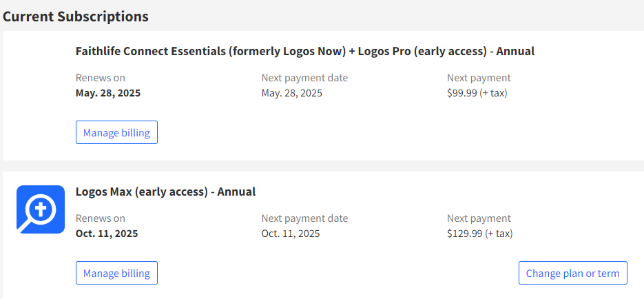The width and height of the screenshot is (644, 299).
Task: Click 'Next payment date' label in Faithlife subscription
Action: [x=304, y=78]
